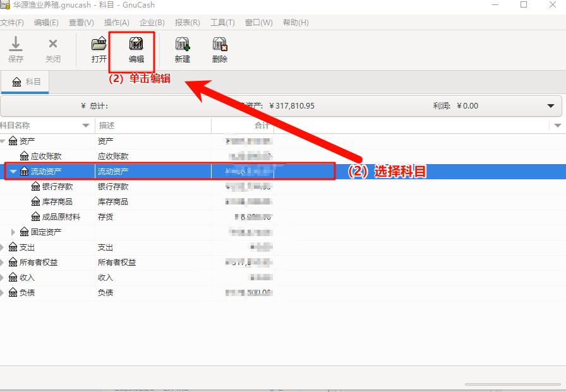Click the icon beside 银行存款 account
This screenshot has width=566, height=392.
(36, 186)
